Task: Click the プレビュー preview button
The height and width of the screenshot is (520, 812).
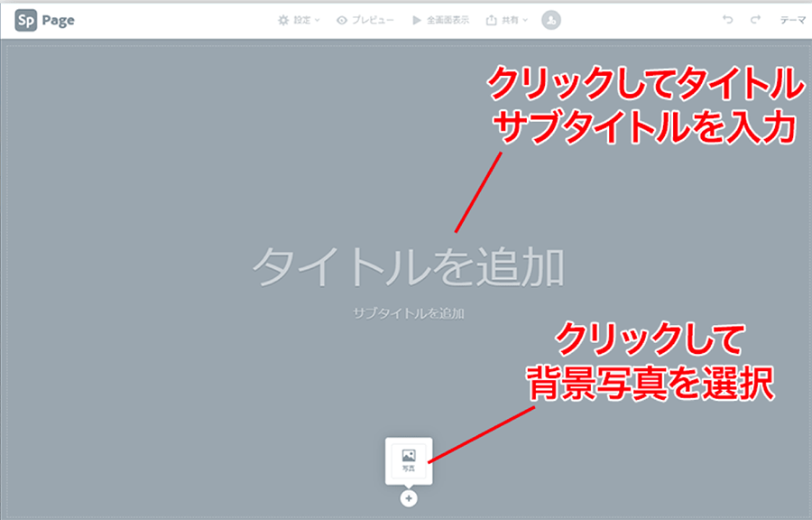Action: (365, 20)
